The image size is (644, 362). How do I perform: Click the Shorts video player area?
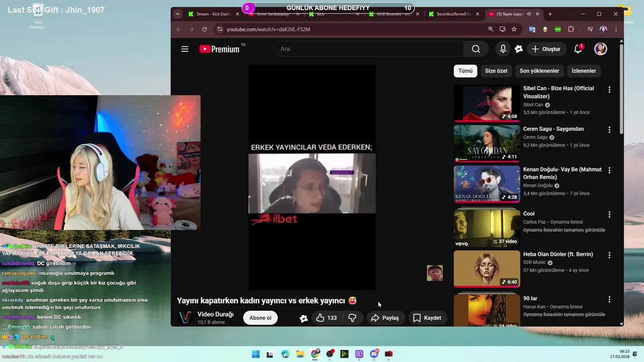click(x=312, y=177)
